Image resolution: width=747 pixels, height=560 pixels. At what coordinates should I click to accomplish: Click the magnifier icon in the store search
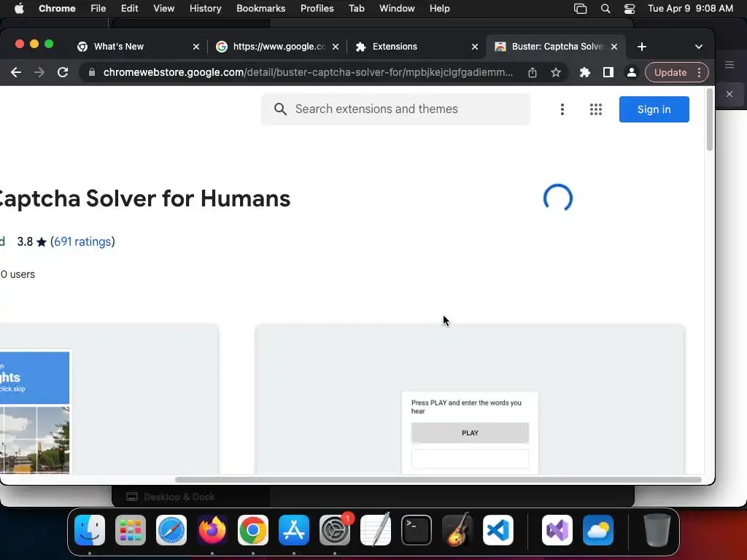pyautogui.click(x=280, y=109)
